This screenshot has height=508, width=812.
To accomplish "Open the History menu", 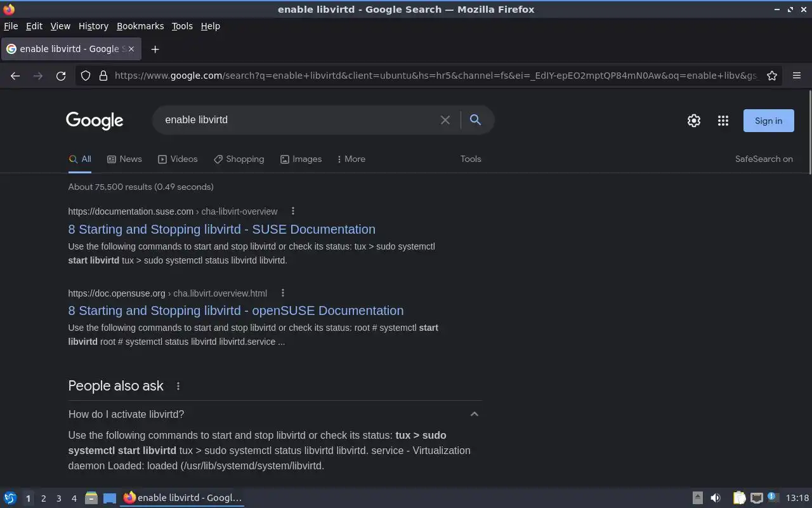I will (93, 26).
